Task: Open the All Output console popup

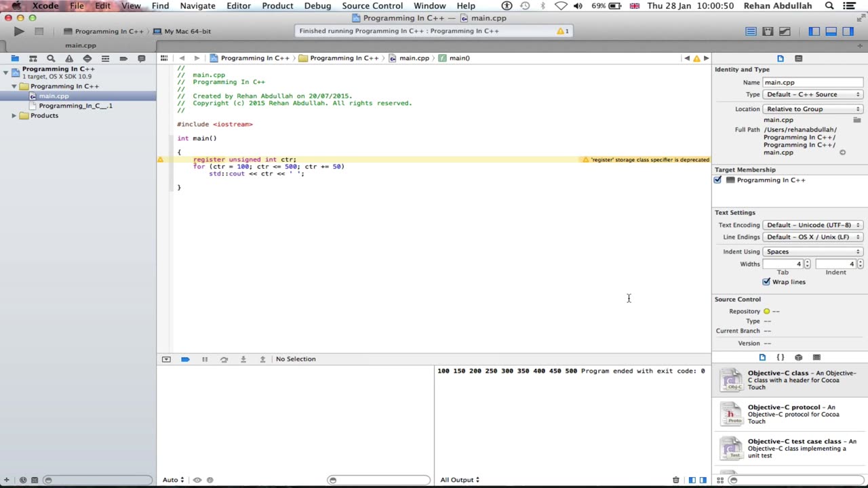Action: tap(460, 480)
